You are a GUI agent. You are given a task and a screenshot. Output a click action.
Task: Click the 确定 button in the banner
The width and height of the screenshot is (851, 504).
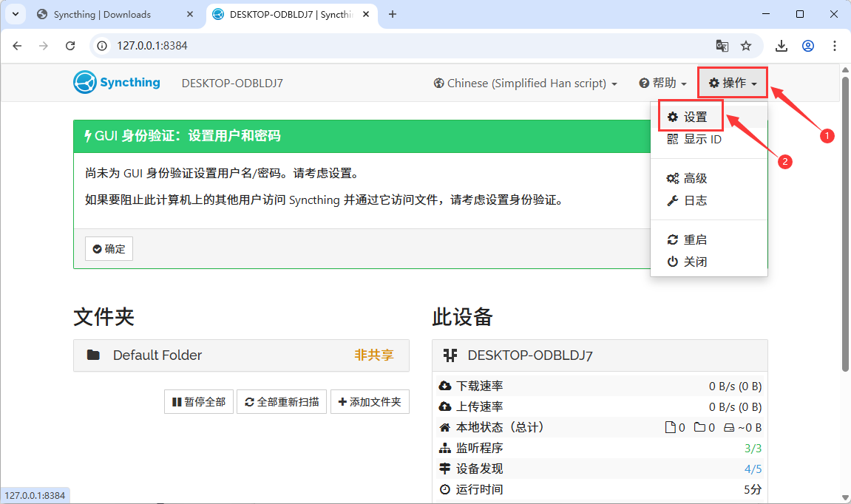109,248
